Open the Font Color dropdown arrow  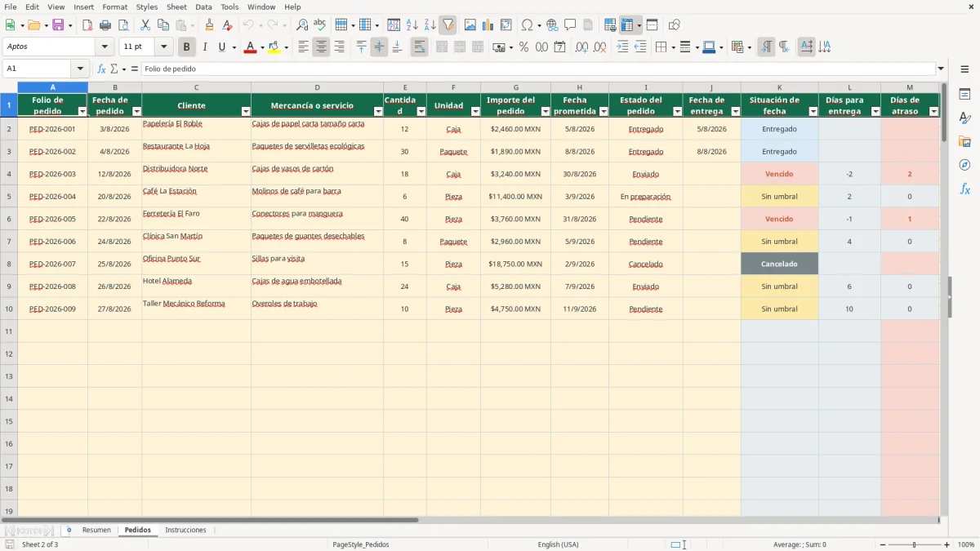pyautogui.click(x=261, y=47)
